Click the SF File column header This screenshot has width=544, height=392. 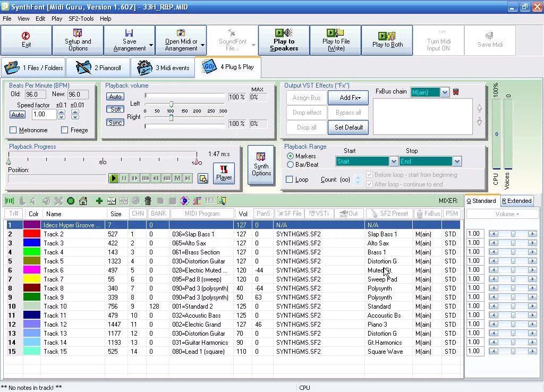point(288,214)
